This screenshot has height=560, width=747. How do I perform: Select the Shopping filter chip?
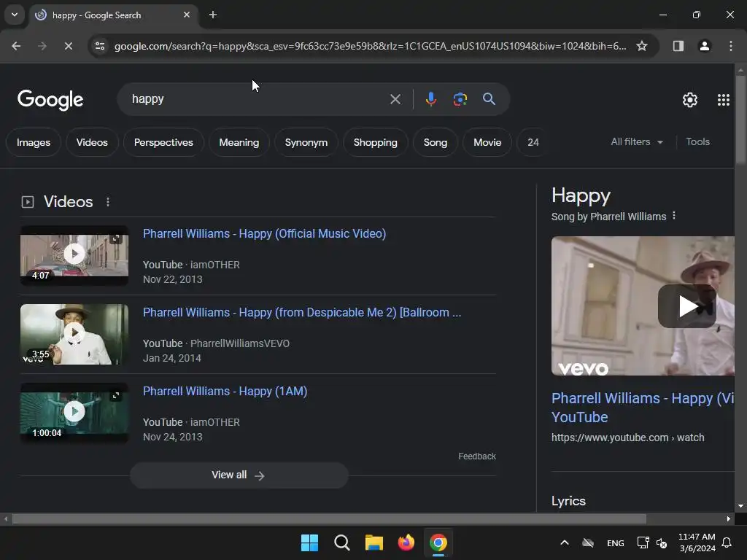coord(376,142)
